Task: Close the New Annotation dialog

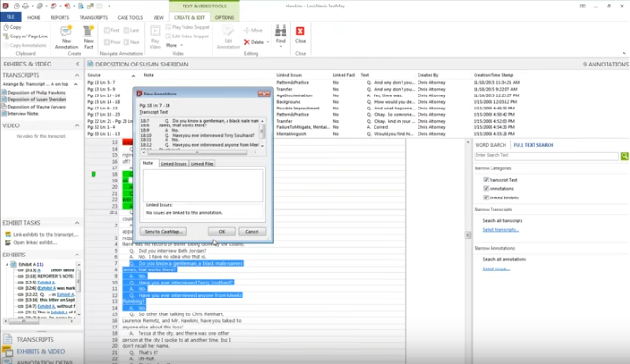Action: (x=264, y=94)
